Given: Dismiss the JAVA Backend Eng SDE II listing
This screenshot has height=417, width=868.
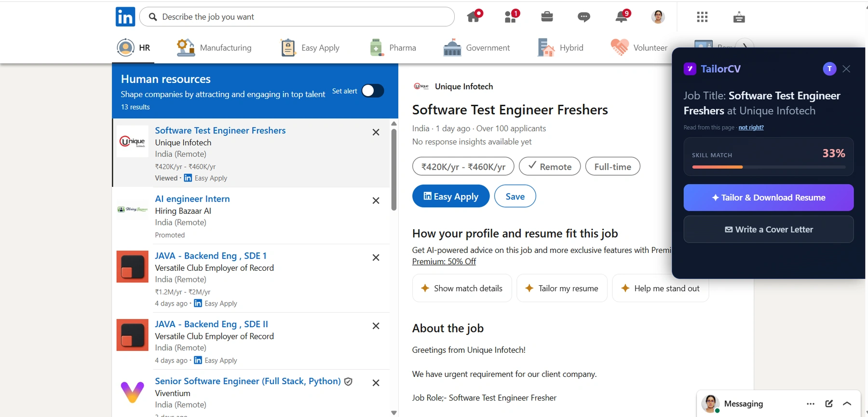Looking at the screenshot, I should pos(376,326).
